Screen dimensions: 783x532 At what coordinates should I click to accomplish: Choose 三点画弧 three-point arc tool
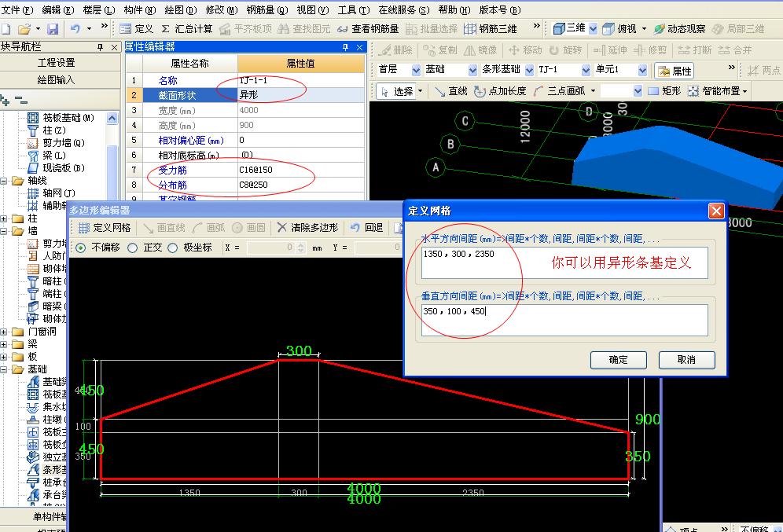559,91
